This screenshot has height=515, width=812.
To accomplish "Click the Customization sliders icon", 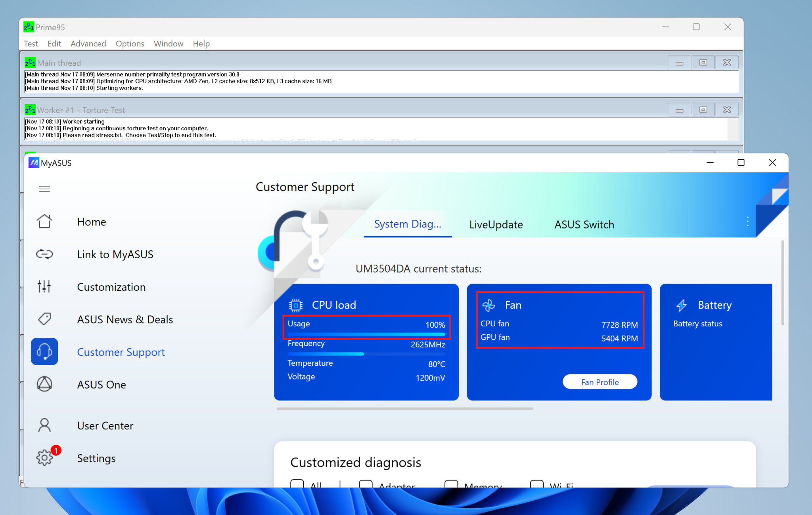I will pos(44,286).
